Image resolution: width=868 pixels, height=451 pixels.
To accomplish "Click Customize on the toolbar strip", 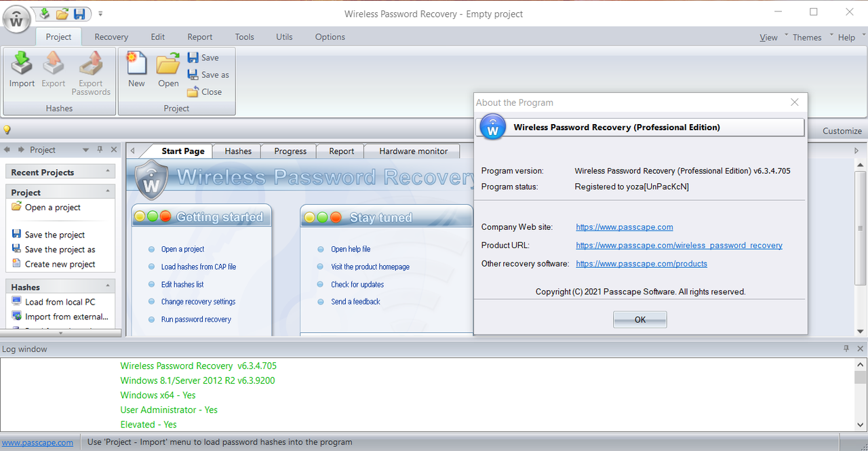I will 842,131.
